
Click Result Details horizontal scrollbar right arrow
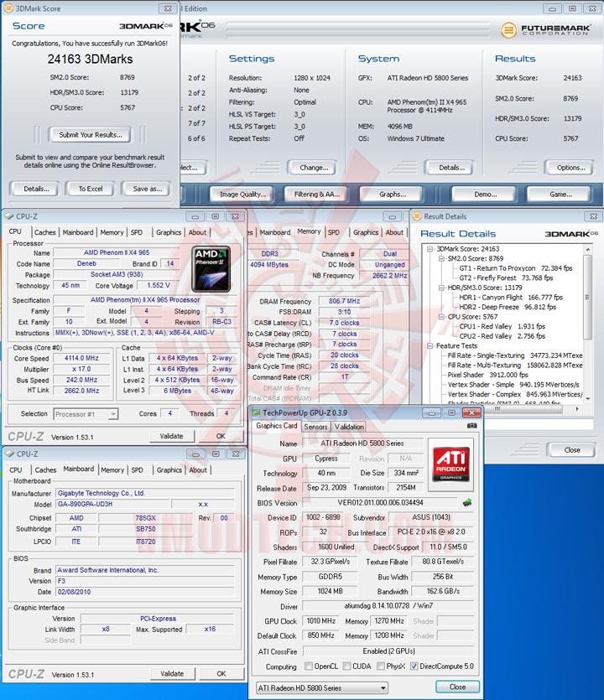point(577,409)
